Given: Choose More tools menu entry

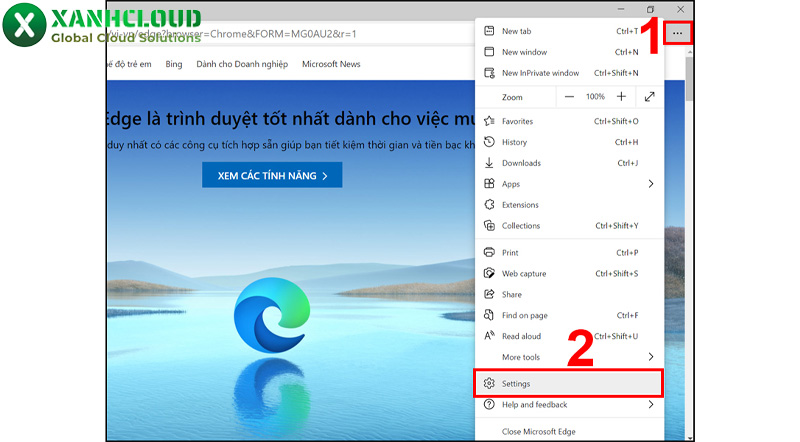Looking at the screenshot, I should coord(569,357).
